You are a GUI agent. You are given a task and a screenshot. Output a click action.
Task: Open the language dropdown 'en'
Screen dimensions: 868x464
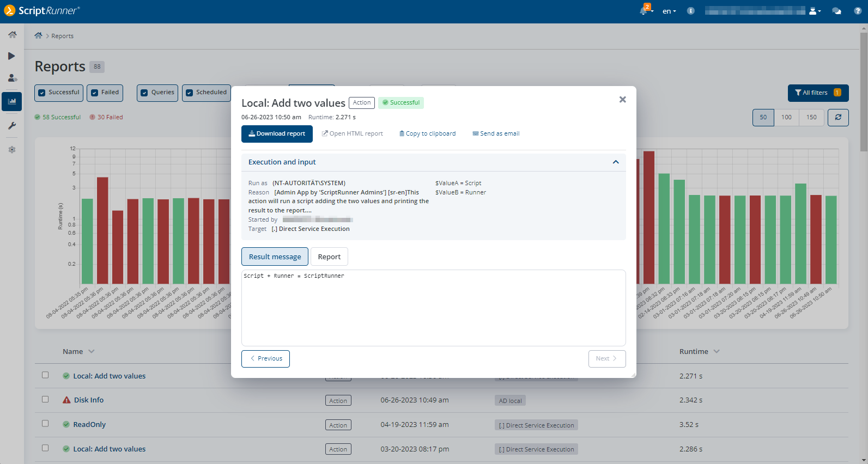click(669, 11)
